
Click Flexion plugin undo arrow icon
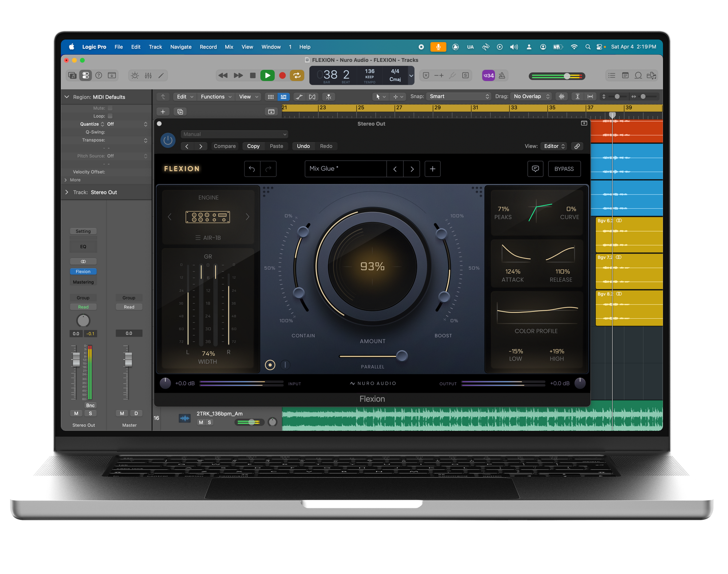(252, 169)
